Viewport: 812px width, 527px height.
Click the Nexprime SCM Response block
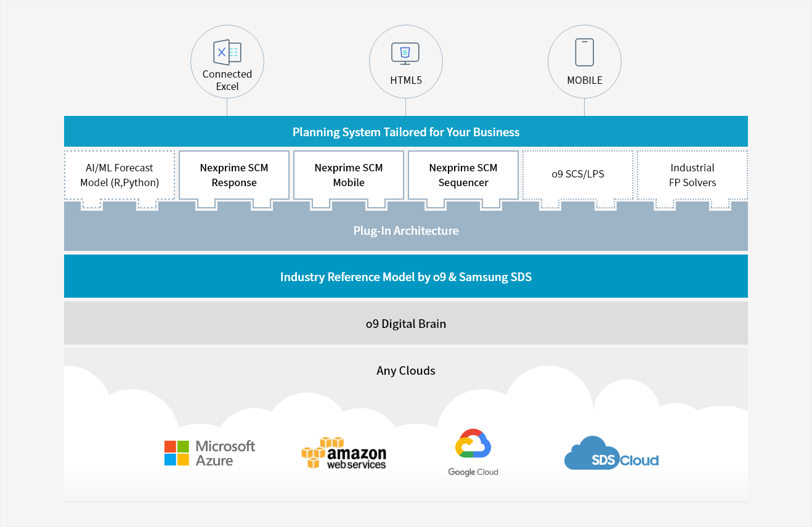coord(234,175)
